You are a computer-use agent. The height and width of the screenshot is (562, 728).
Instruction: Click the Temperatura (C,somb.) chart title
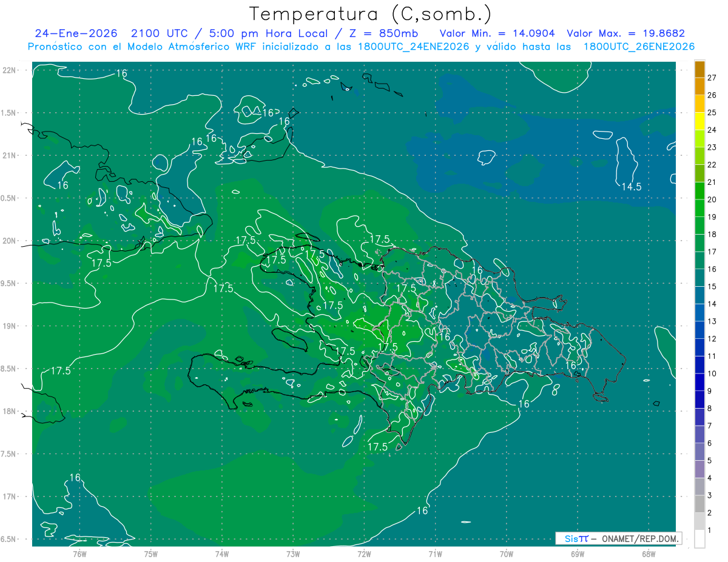coord(371,13)
